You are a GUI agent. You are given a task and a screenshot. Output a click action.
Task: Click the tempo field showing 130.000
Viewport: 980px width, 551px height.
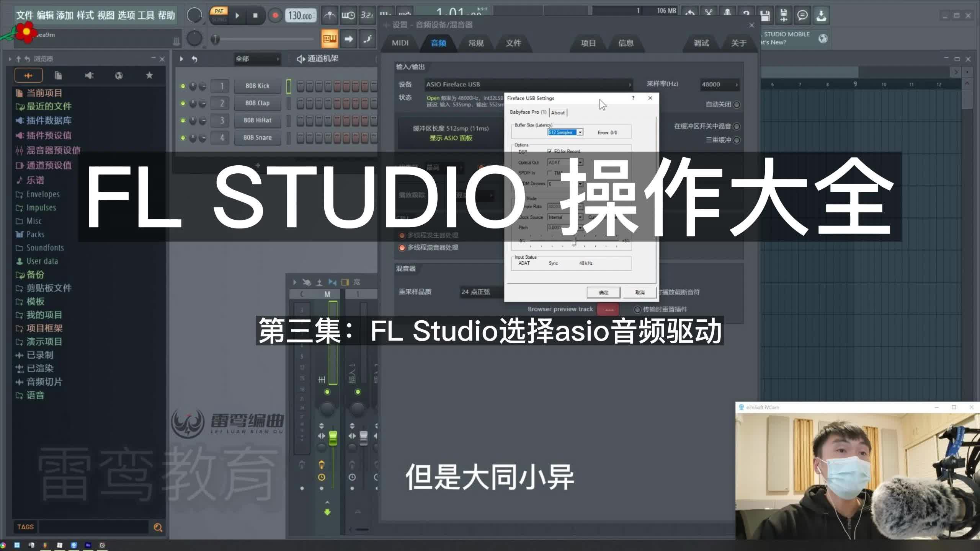(300, 16)
